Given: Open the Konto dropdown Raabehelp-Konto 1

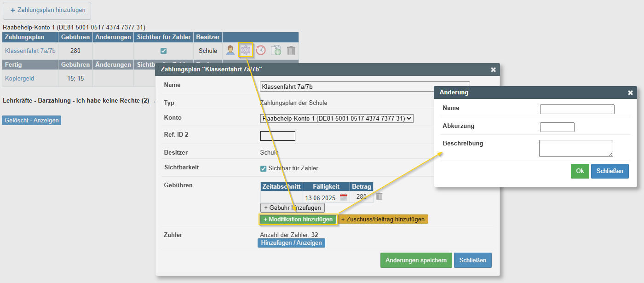Looking at the screenshot, I should tap(337, 118).
